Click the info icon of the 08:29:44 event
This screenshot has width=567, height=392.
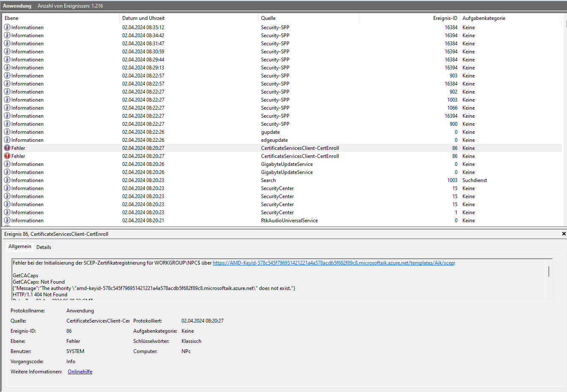7,59
